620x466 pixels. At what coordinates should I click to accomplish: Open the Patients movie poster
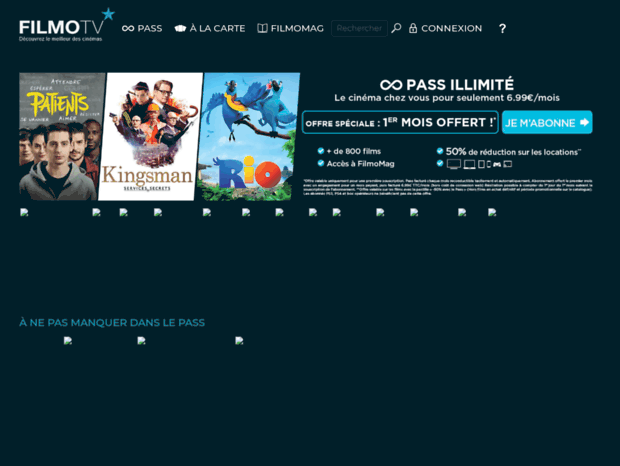tap(61, 136)
